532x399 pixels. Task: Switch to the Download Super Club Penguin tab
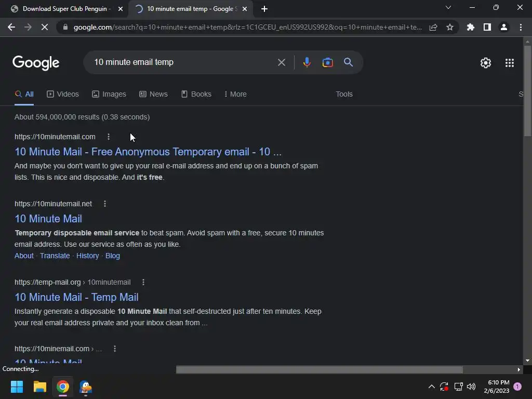(64, 9)
